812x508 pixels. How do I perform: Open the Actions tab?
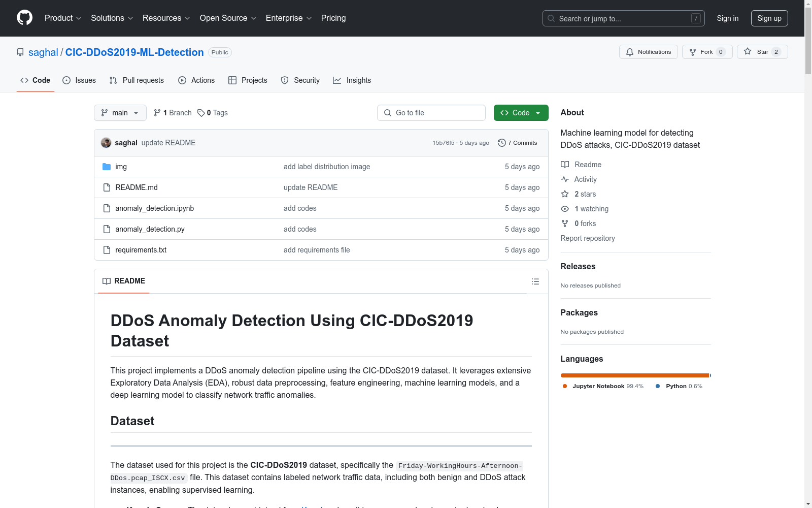coord(196,80)
